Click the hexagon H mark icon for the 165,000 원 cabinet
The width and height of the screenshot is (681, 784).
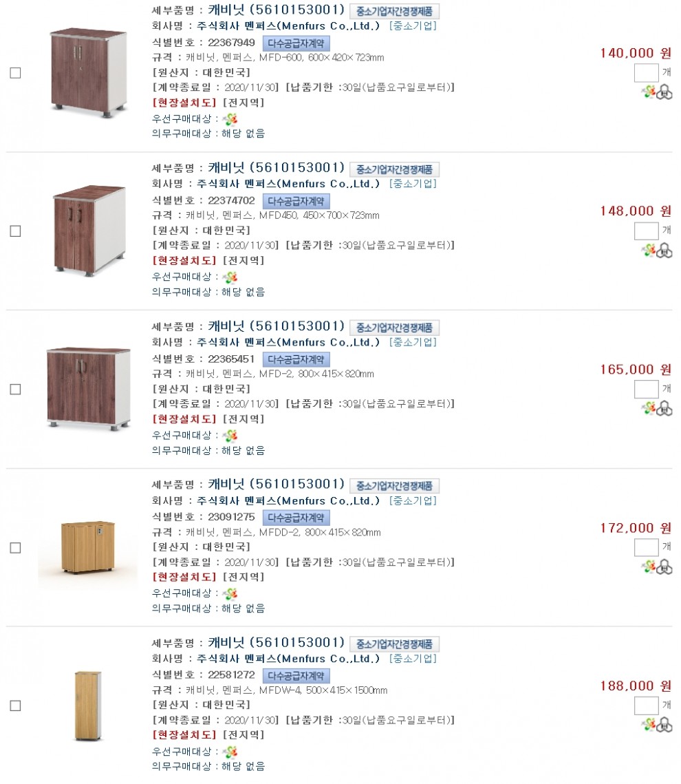pyautogui.click(x=664, y=409)
